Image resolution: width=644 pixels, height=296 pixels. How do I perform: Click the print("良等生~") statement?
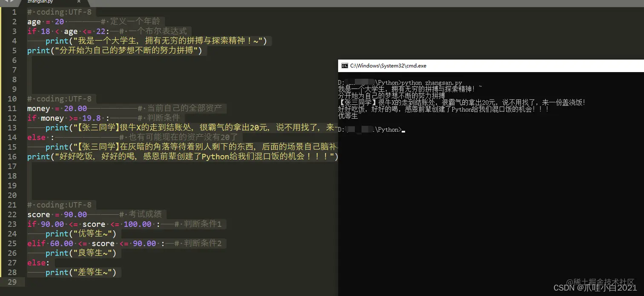pyautogui.click(x=80, y=253)
